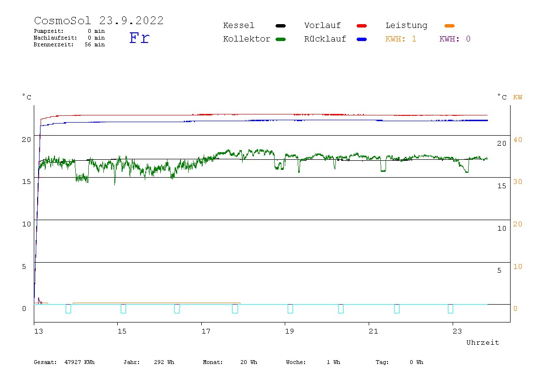Click the Brennerzeit value '56 min'

pos(95,44)
